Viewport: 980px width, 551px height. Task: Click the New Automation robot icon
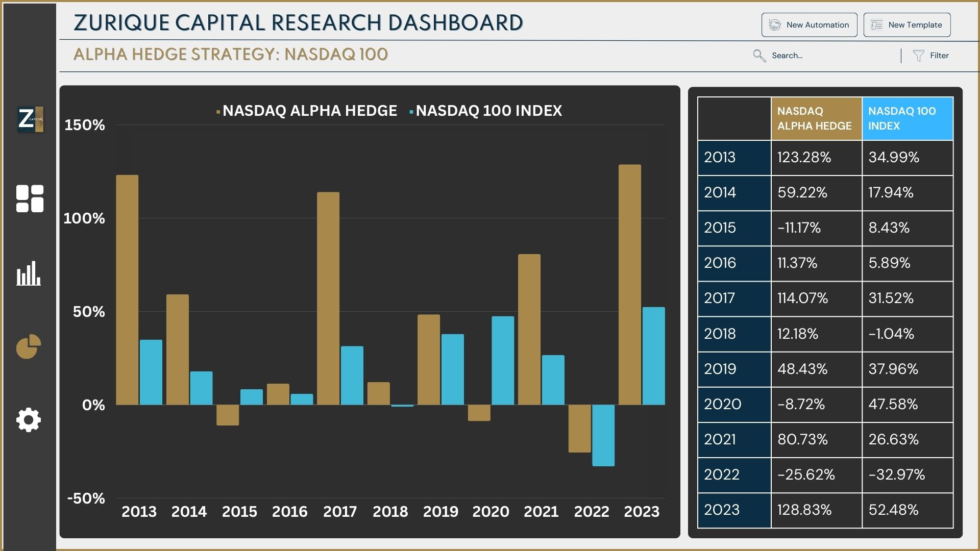click(775, 25)
